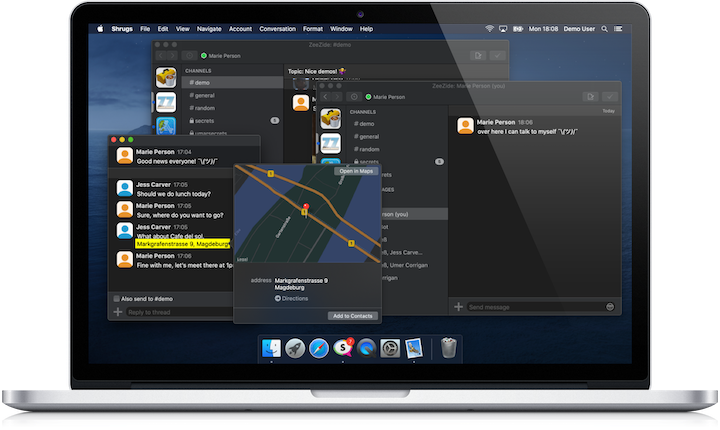Image resolution: width=720 pixels, height=430 pixels.
Task: Open System Preferences from the dock
Action: (x=390, y=349)
